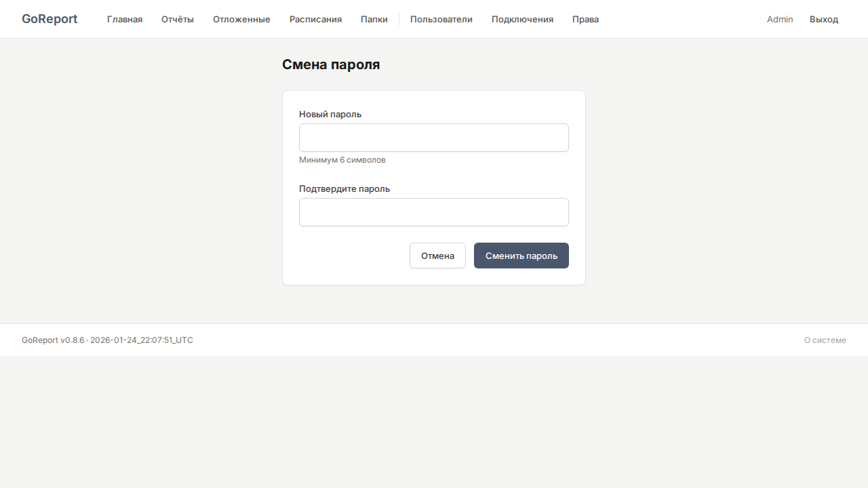Focus the Подтвердите пароль input field
Image resolution: width=868 pixels, height=488 pixels.
[434, 212]
